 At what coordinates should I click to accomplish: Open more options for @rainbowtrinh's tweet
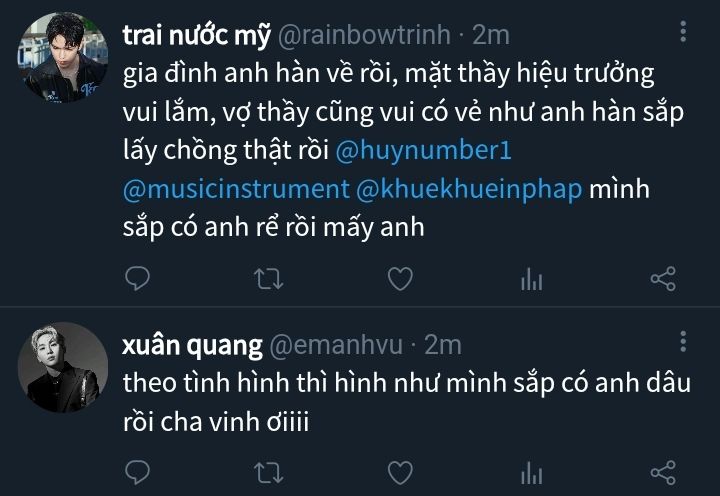click(683, 31)
